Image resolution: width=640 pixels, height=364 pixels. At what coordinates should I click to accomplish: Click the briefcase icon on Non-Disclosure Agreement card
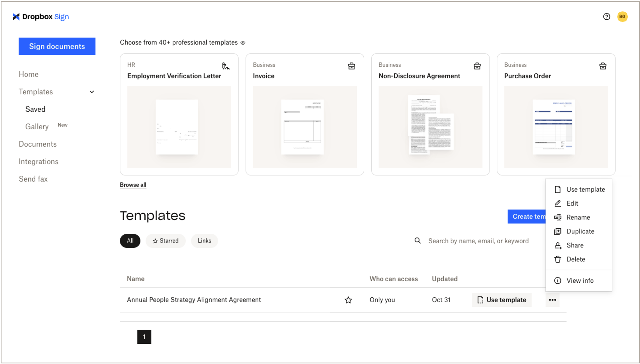477,66
